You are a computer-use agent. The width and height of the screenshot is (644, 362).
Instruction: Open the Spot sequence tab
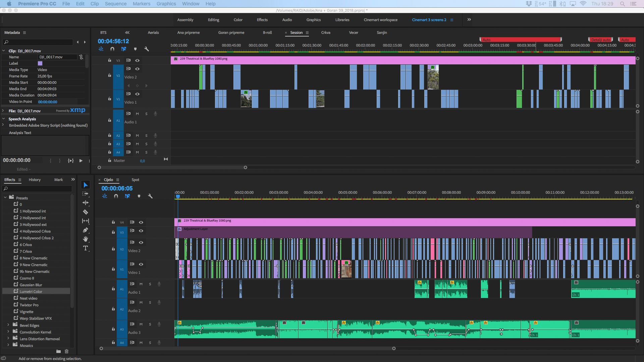[135, 180]
